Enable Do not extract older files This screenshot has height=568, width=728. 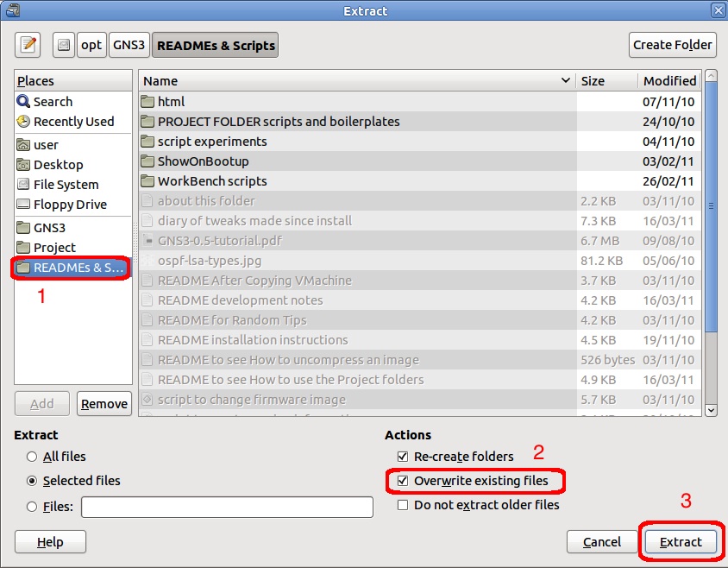click(402, 505)
